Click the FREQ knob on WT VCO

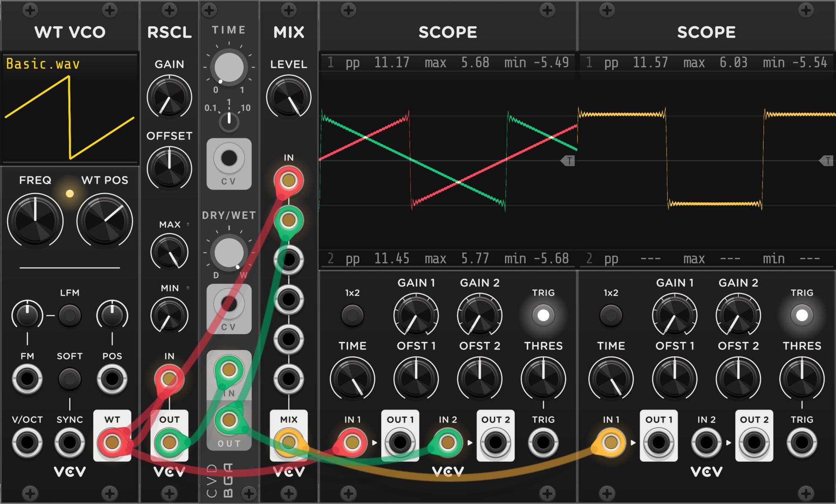pyautogui.click(x=35, y=220)
